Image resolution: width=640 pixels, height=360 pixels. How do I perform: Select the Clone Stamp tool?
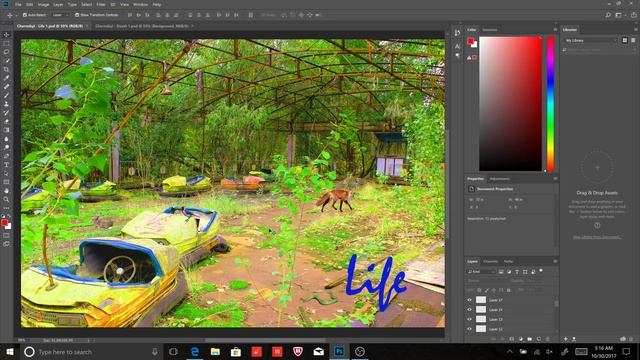click(6, 104)
